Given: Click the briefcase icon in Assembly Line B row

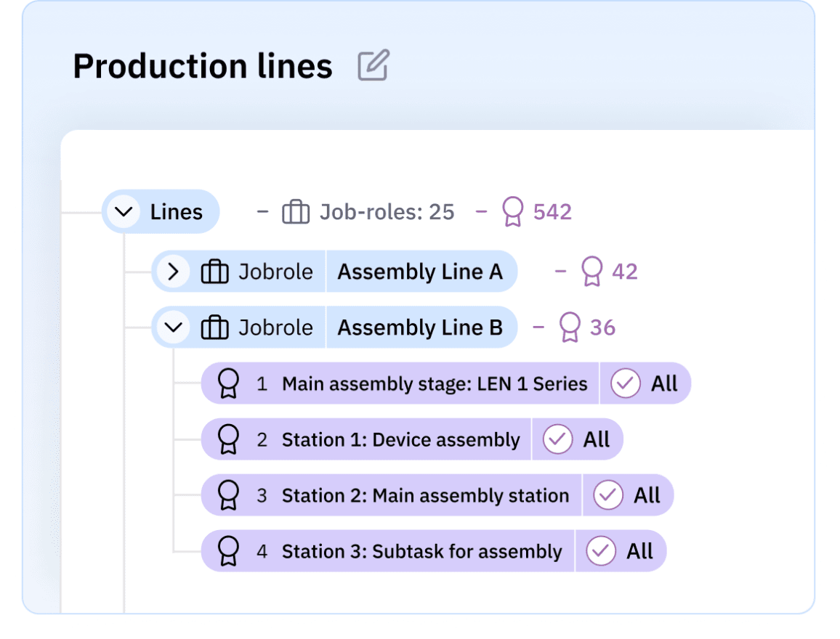Looking at the screenshot, I should coord(214,327).
